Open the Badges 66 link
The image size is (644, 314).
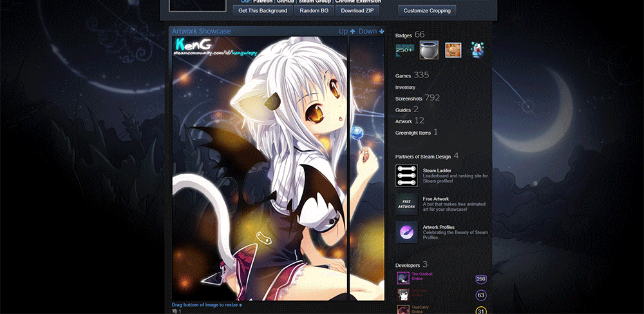click(410, 35)
